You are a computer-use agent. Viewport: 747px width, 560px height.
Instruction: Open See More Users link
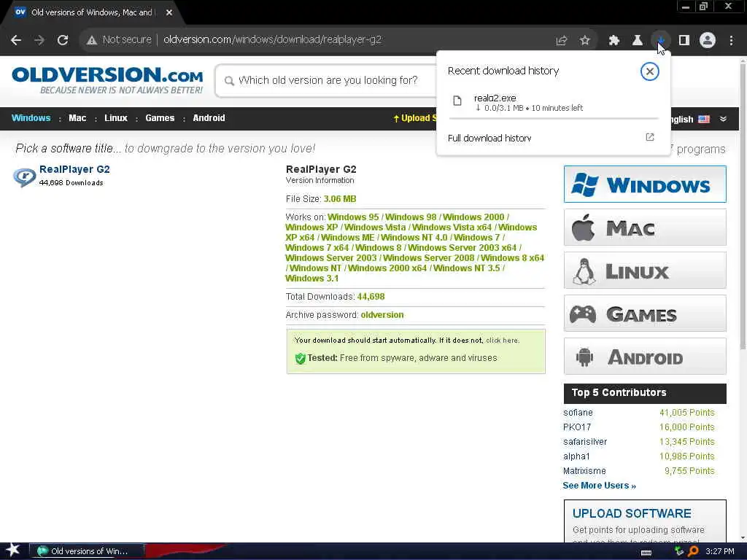click(600, 486)
